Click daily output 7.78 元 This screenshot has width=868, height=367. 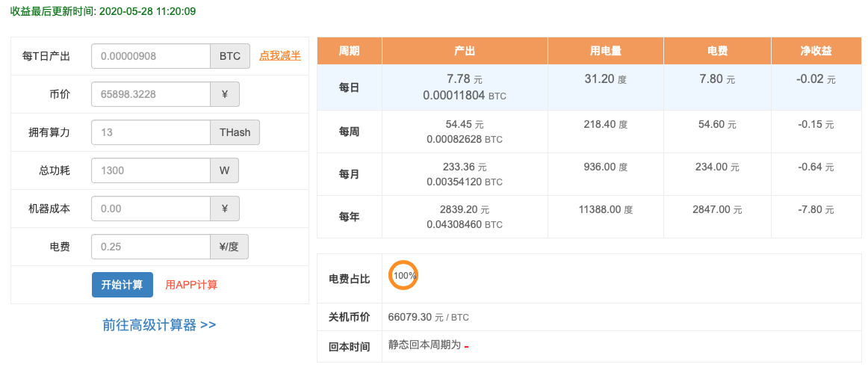(x=465, y=79)
